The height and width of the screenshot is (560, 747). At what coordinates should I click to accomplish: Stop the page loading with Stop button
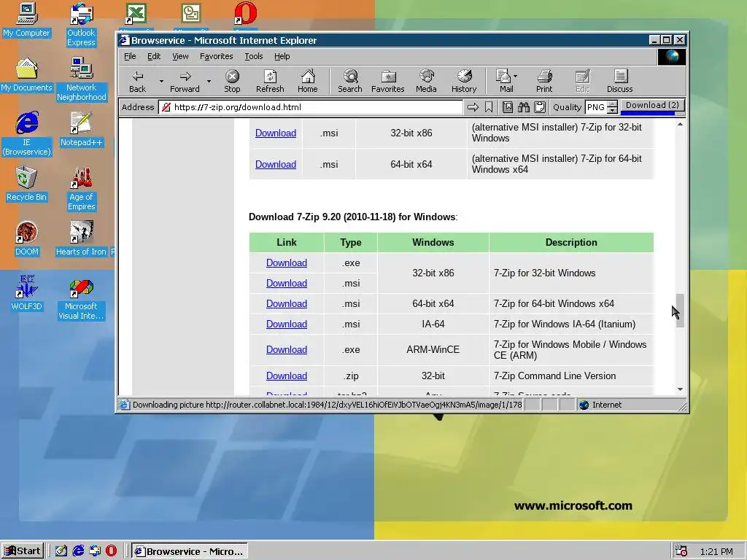[x=232, y=82]
